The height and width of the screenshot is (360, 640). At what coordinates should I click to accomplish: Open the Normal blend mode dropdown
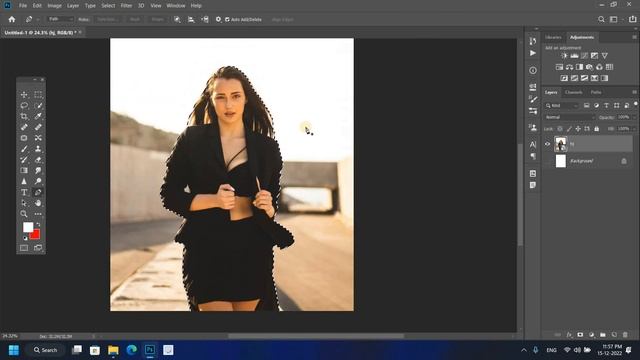(570, 117)
